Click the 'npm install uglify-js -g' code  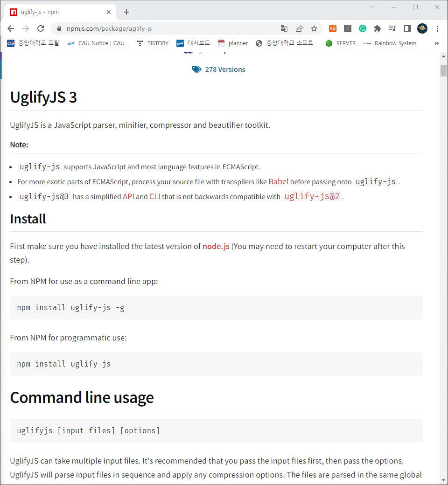70,307
